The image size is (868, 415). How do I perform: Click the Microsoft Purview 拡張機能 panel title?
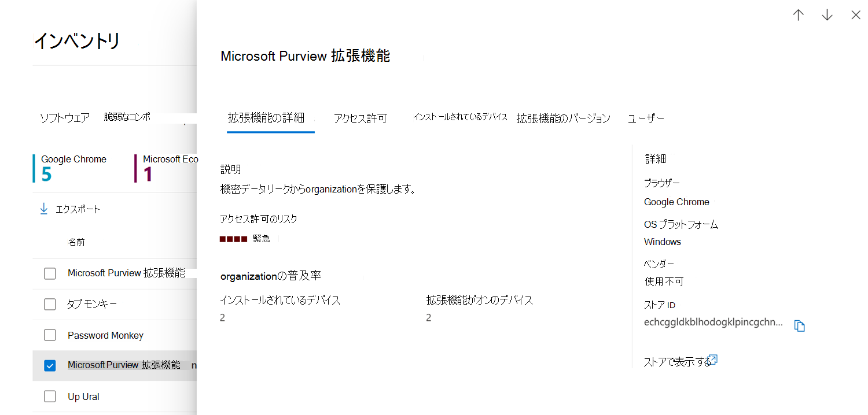306,55
